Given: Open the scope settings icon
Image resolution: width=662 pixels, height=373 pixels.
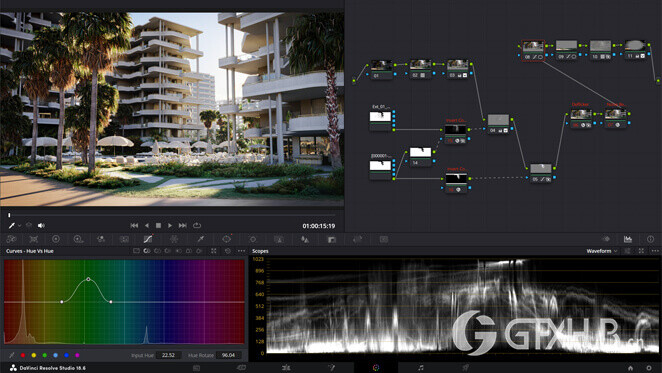Looking at the screenshot, I should [628, 251].
